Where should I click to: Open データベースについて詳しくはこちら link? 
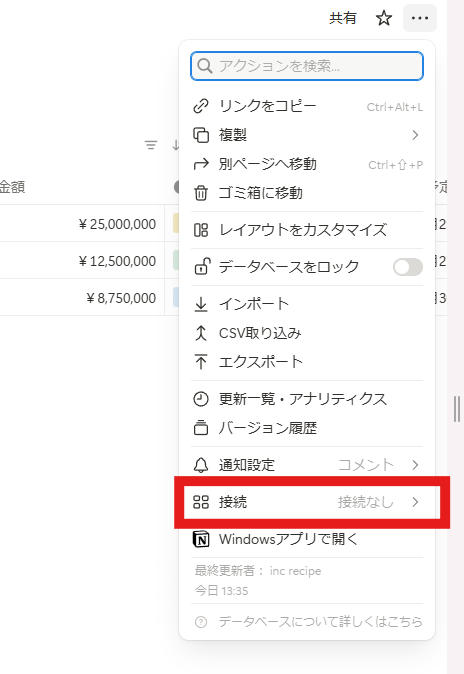(320, 622)
